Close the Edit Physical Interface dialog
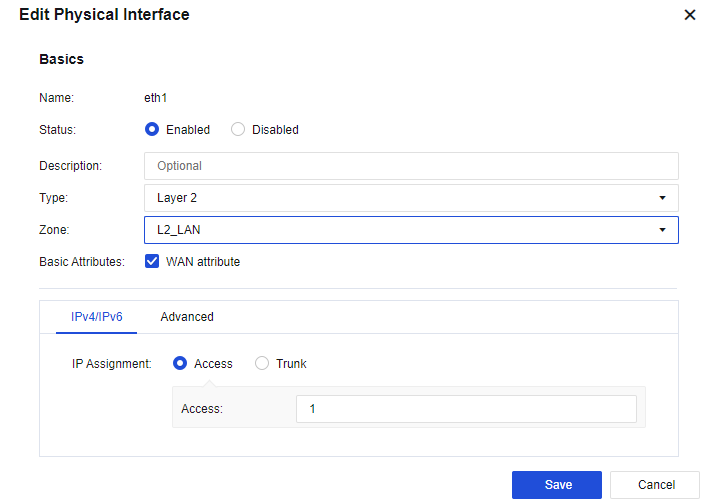Viewport: 706px width, 503px height. pos(689,15)
